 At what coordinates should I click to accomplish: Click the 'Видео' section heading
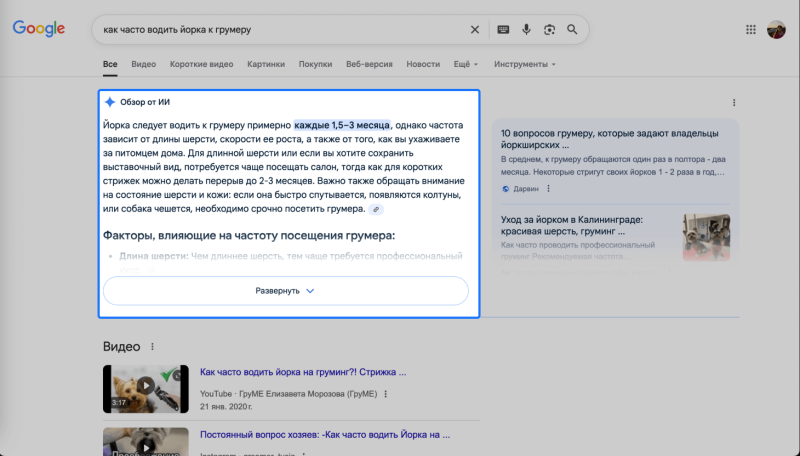(121, 347)
